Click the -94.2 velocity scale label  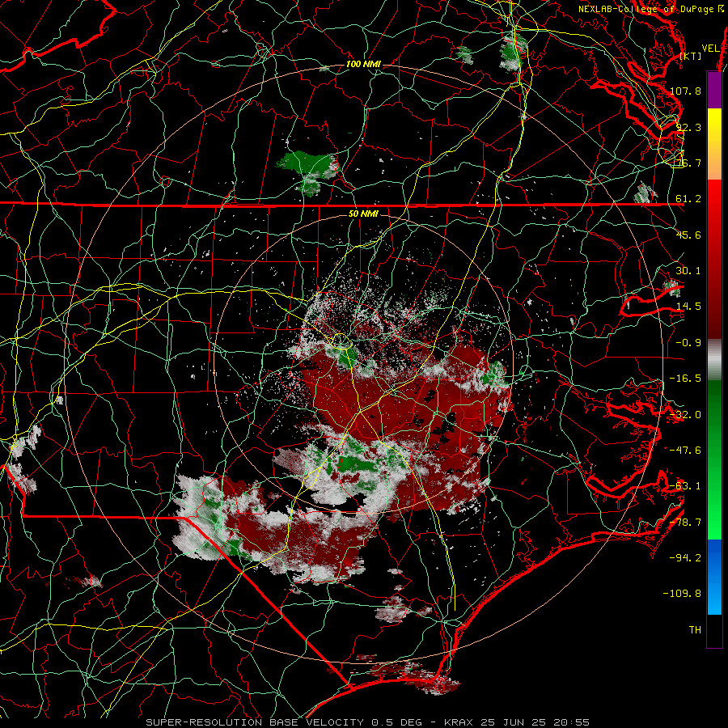[685, 557]
